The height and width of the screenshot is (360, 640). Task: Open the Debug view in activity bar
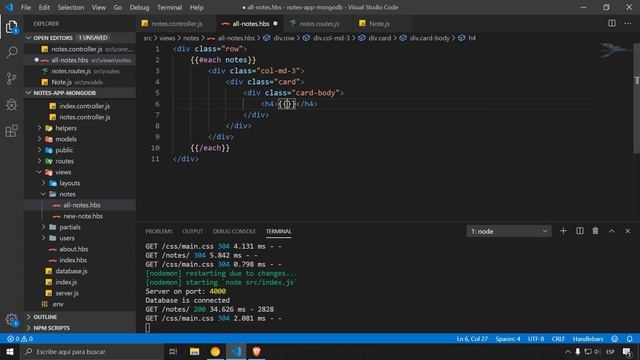coord(12,104)
